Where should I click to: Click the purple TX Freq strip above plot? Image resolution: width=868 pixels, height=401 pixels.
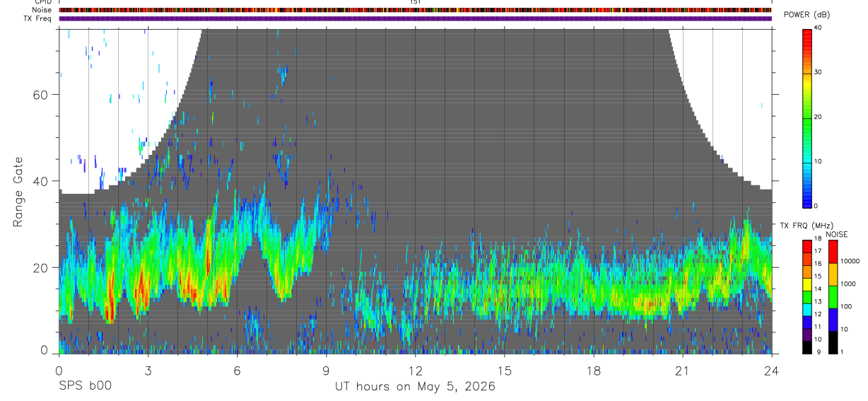pos(416,18)
